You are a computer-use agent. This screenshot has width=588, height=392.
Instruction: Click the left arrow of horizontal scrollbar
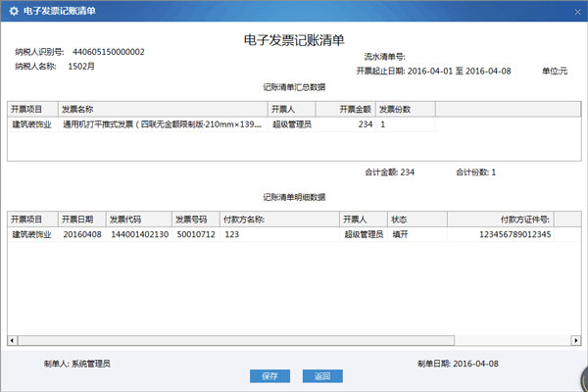point(13,340)
